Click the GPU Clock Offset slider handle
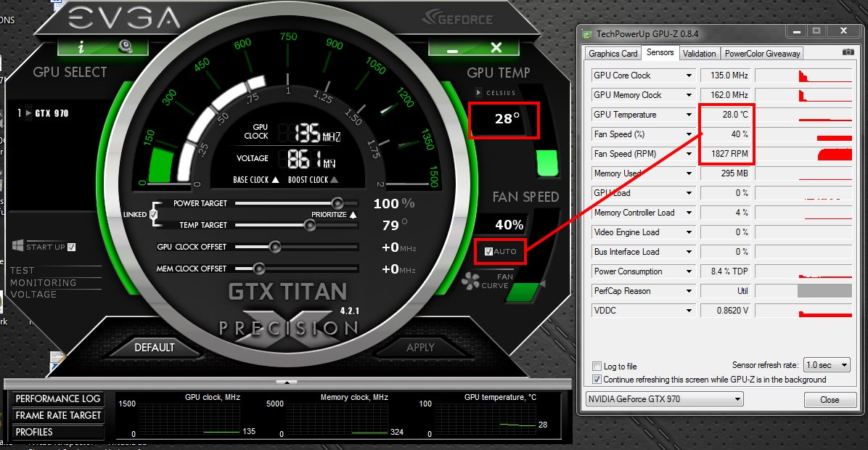 pyautogui.click(x=274, y=247)
